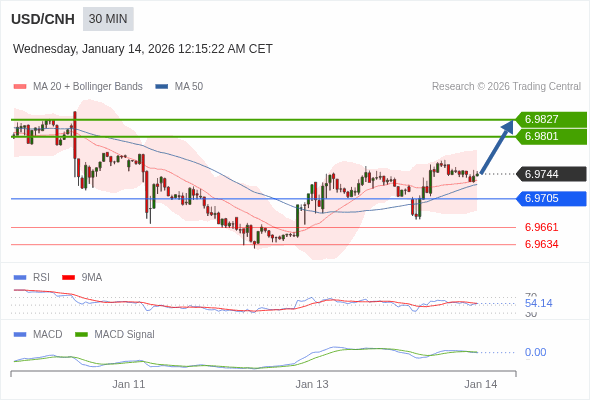Click the date and time stamp text
590x400 pixels.
(x=143, y=49)
